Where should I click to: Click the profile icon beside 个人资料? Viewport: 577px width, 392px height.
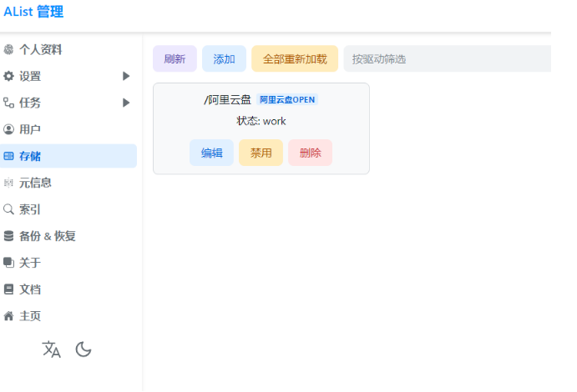tap(9, 49)
